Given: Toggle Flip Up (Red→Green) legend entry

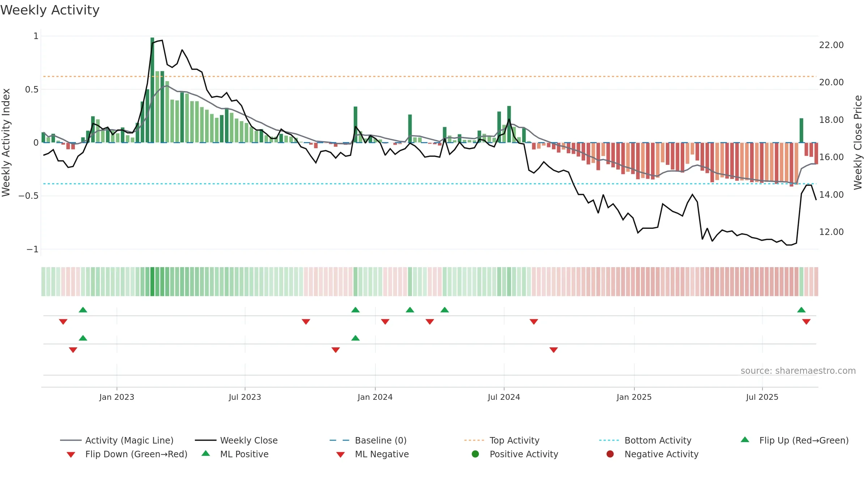Looking at the screenshot, I should [795, 440].
